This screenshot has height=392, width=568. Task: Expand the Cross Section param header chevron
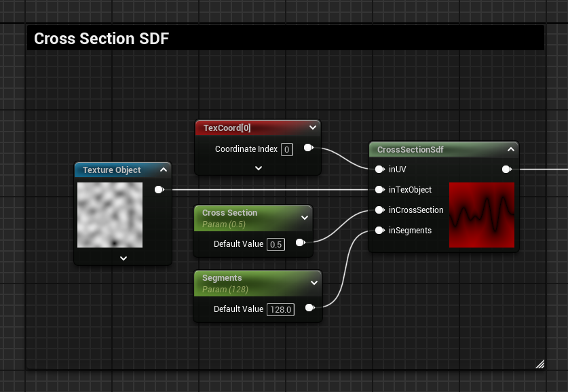pos(304,217)
